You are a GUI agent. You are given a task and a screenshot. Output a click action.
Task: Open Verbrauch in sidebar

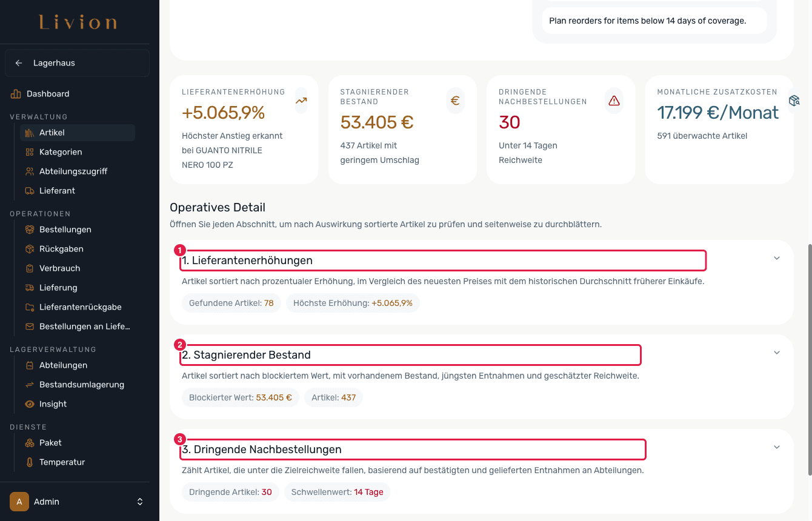(x=78, y=268)
